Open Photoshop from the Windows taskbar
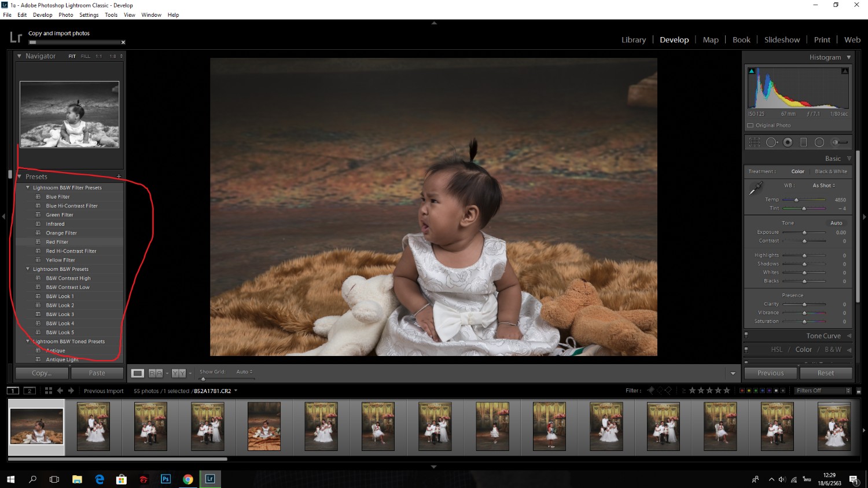 [x=165, y=479]
